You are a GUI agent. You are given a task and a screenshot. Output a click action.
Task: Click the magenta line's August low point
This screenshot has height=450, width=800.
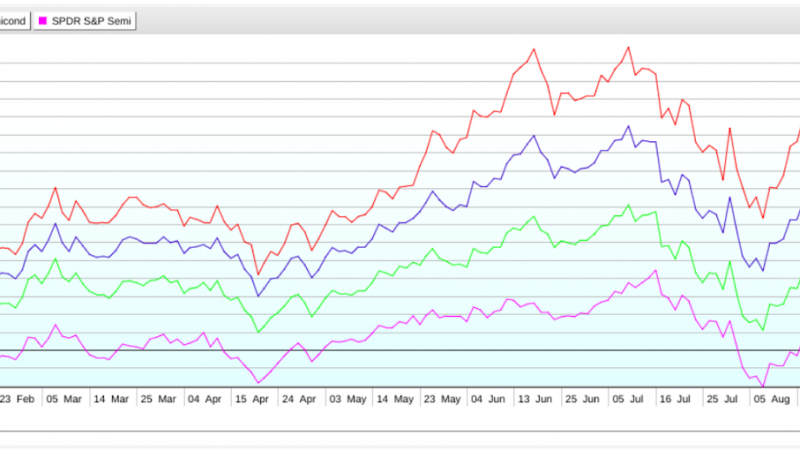(763, 386)
